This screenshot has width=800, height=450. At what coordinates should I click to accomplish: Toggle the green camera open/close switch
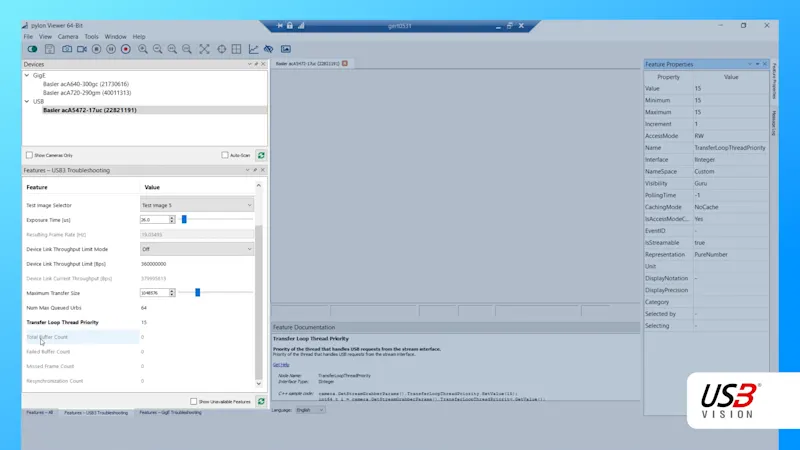(32, 49)
